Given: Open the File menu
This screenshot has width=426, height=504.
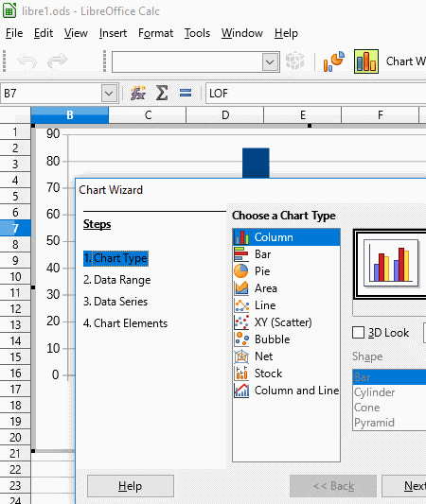Looking at the screenshot, I should (x=14, y=33).
